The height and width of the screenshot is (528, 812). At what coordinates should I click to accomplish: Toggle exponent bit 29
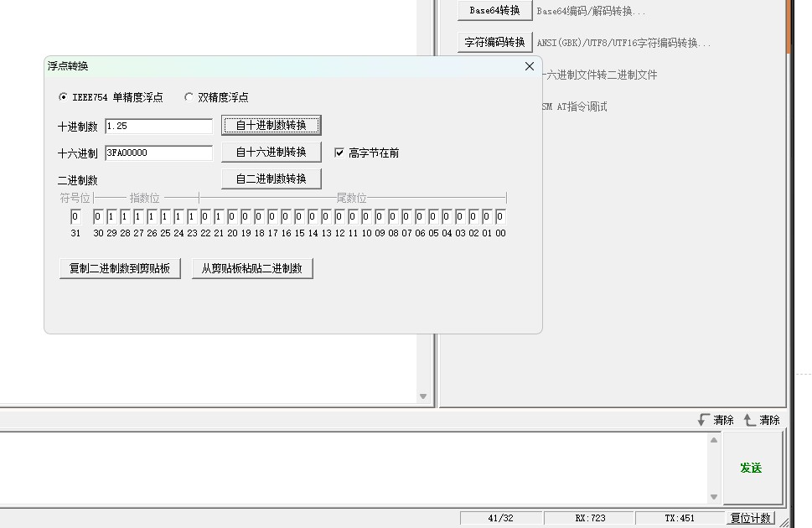coord(111,216)
